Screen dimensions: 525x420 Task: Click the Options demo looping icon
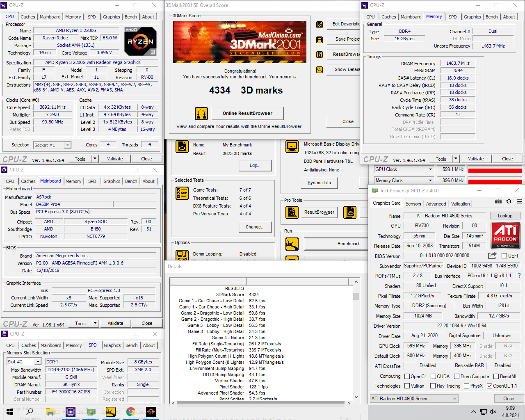click(182, 255)
